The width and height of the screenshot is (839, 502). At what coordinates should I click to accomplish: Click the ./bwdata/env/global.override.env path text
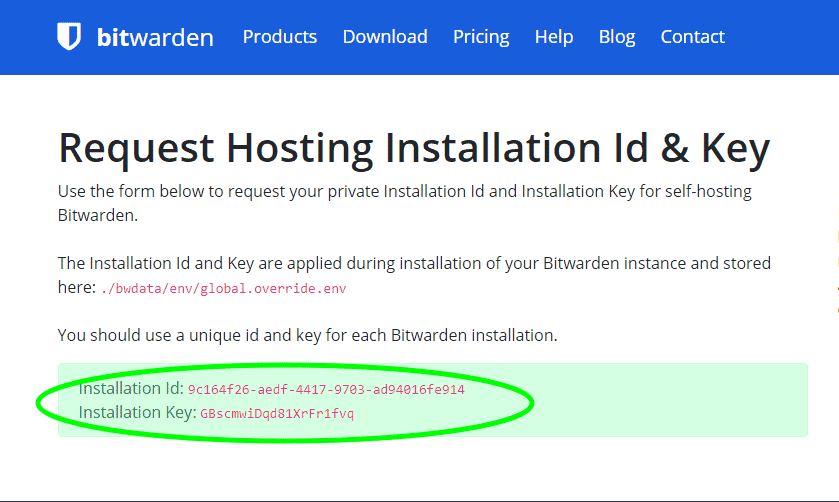(x=224, y=288)
